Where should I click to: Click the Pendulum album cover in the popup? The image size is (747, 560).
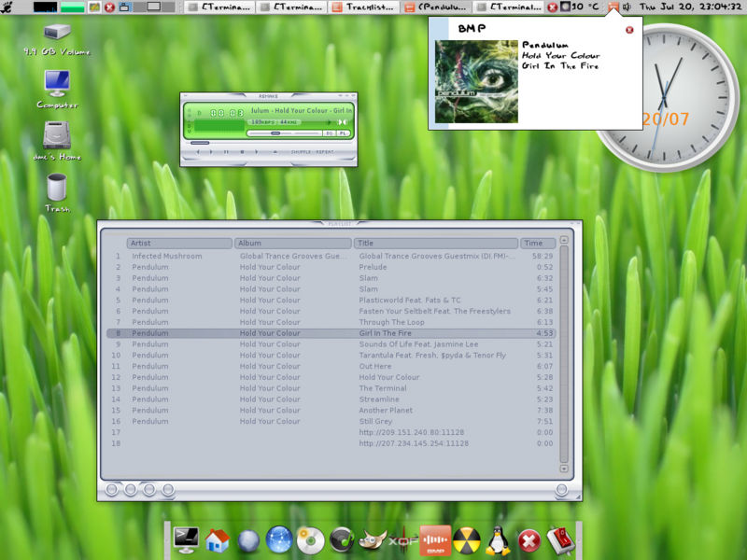(x=476, y=82)
